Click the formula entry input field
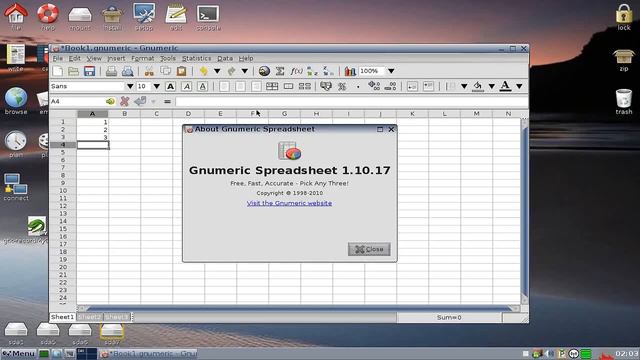The image size is (640, 360). pyautogui.click(x=352, y=101)
